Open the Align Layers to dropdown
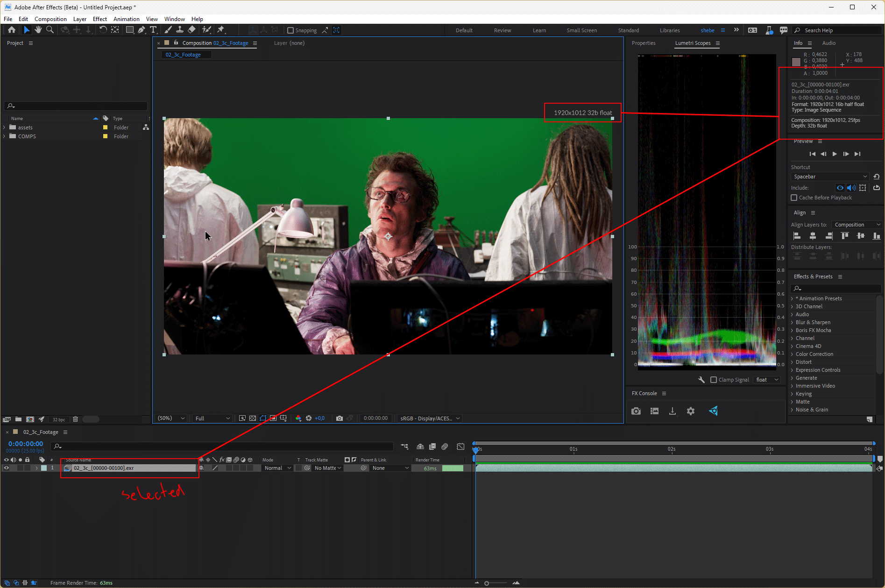The height and width of the screenshot is (588, 885). pos(857,225)
